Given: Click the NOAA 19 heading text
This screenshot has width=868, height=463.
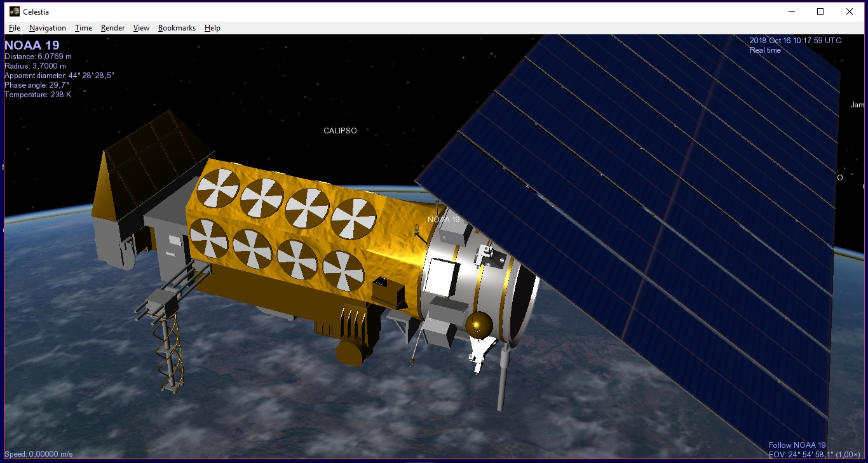Looking at the screenshot, I should point(32,45).
